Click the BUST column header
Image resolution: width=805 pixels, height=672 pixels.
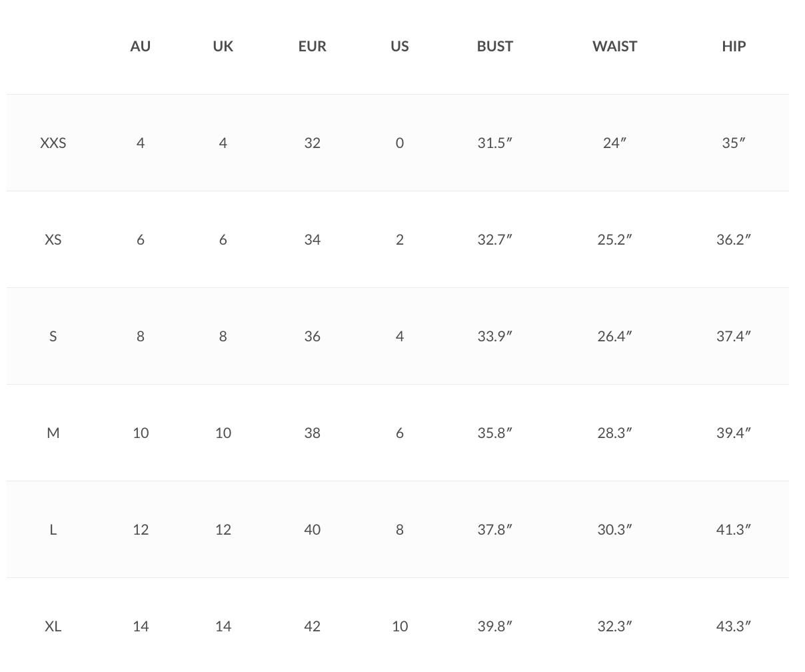(494, 46)
